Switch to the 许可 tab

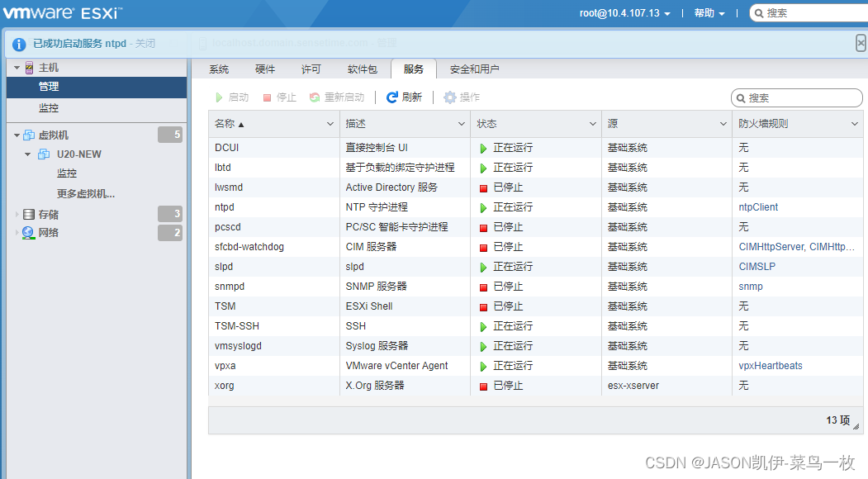tap(311, 69)
